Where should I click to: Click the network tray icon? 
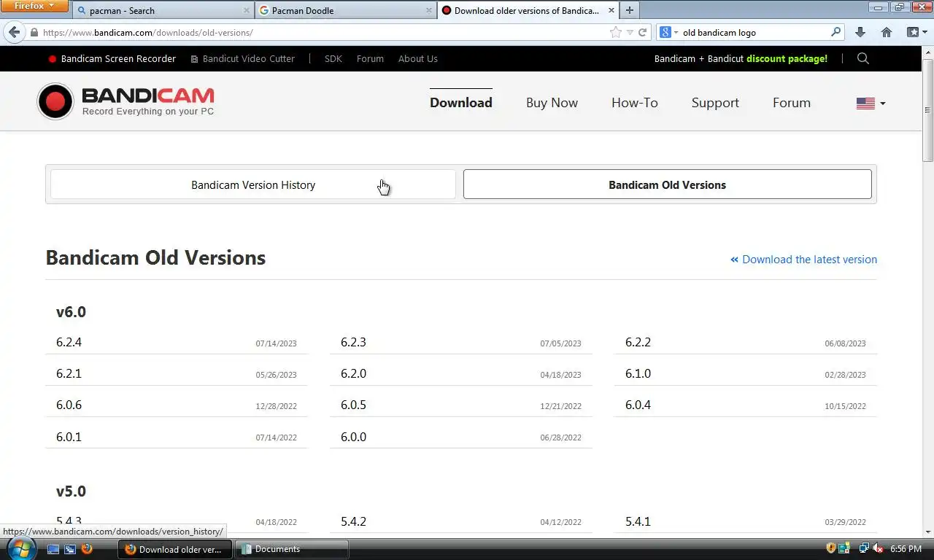click(863, 548)
